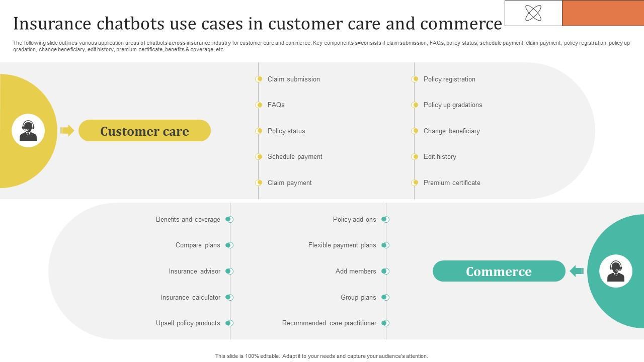Click the yellow bullet beside Claim submission
The height and width of the screenshot is (362, 644).
259,79
